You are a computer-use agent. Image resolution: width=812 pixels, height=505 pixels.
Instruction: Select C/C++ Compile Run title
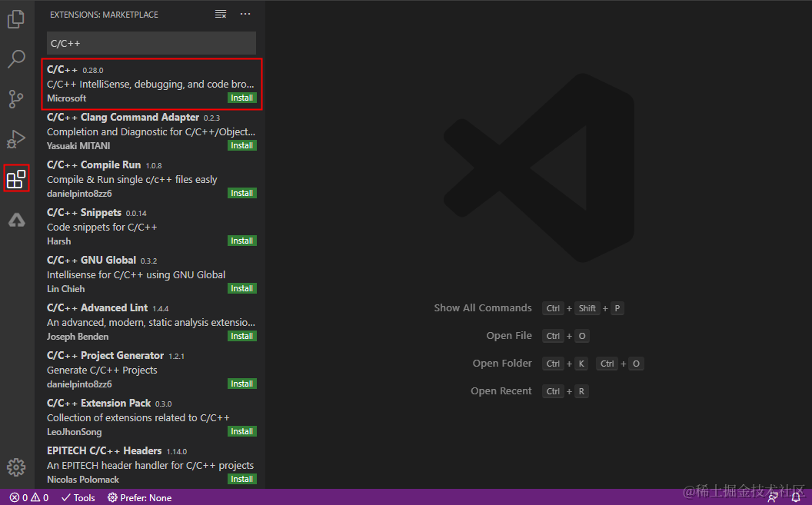pyautogui.click(x=94, y=165)
